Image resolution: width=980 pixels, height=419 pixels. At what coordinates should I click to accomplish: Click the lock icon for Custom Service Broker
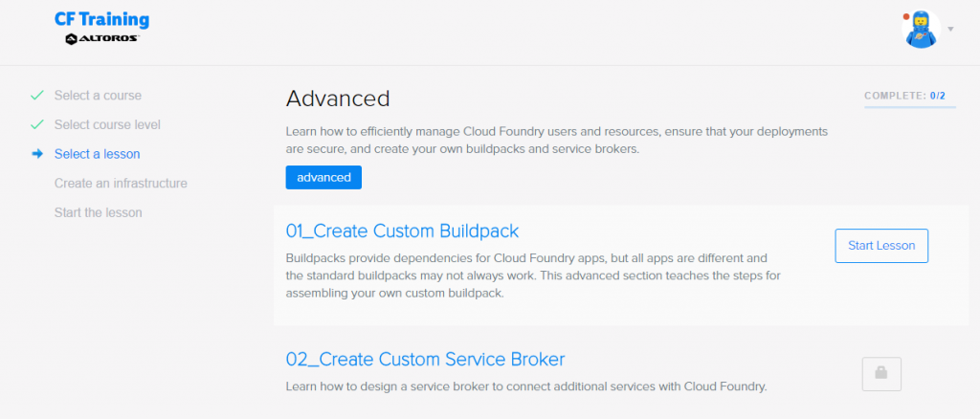click(881, 373)
